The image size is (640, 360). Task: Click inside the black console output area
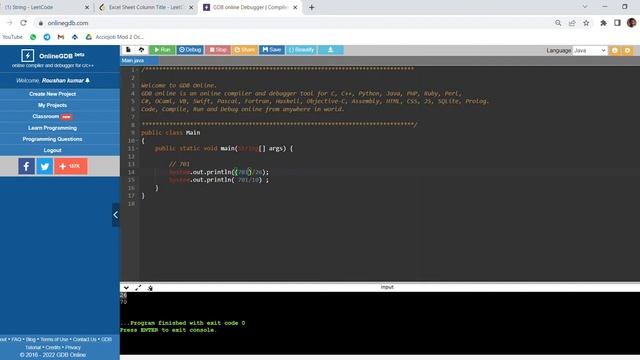(380, 323)
